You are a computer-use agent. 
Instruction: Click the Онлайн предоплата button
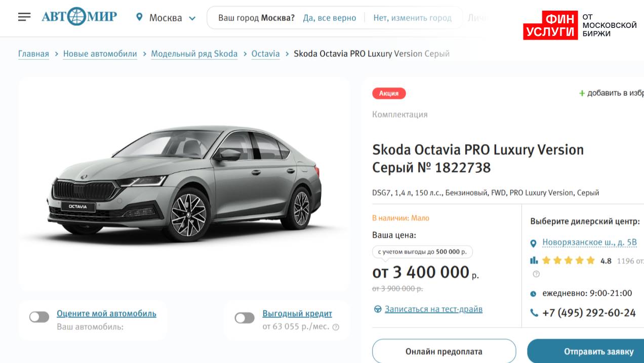coord(444,351)
